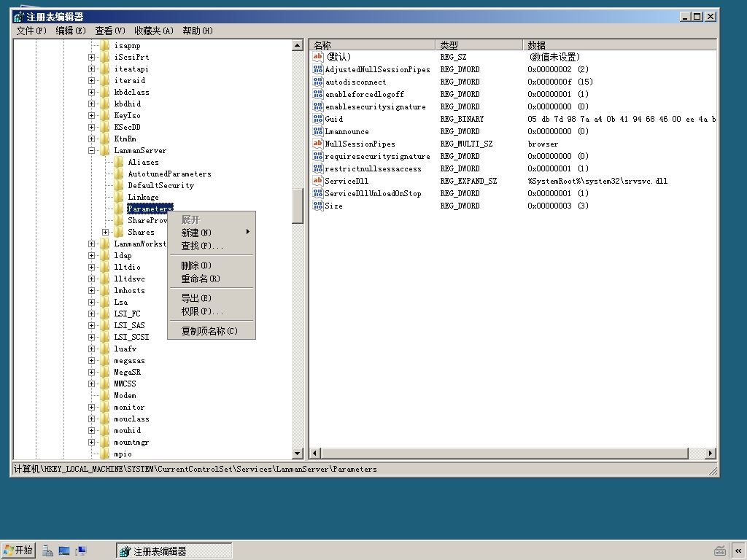
Task: Click the DWORD icon beside Lmannounce
Action: click(x=318, y=131)
